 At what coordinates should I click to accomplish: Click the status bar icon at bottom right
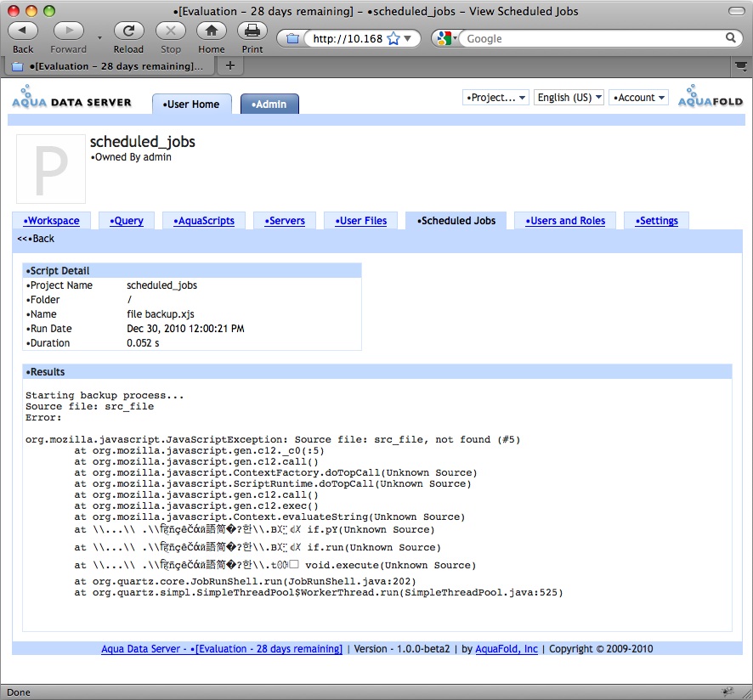tap(728, 692)
